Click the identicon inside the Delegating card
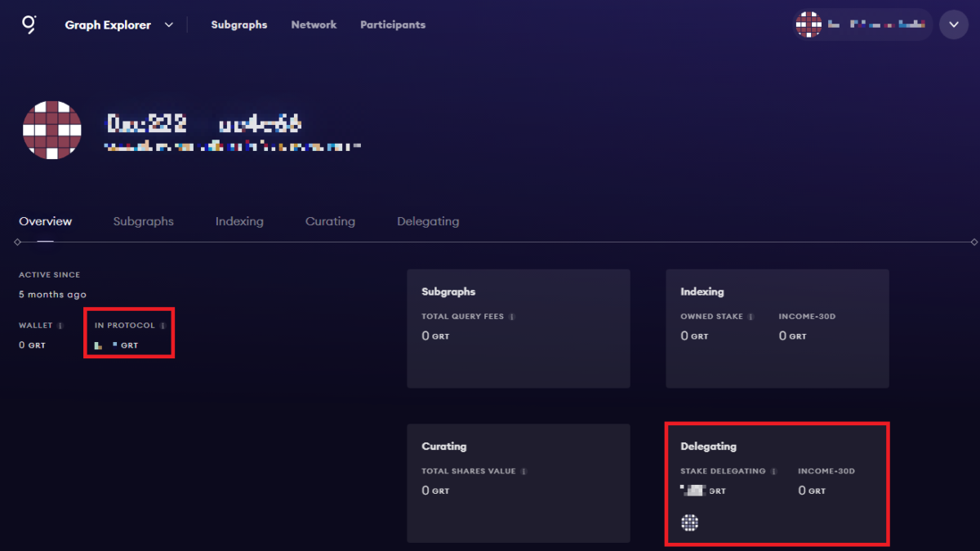Viewport: 980px width, 551px height. (x=690, y=522)
